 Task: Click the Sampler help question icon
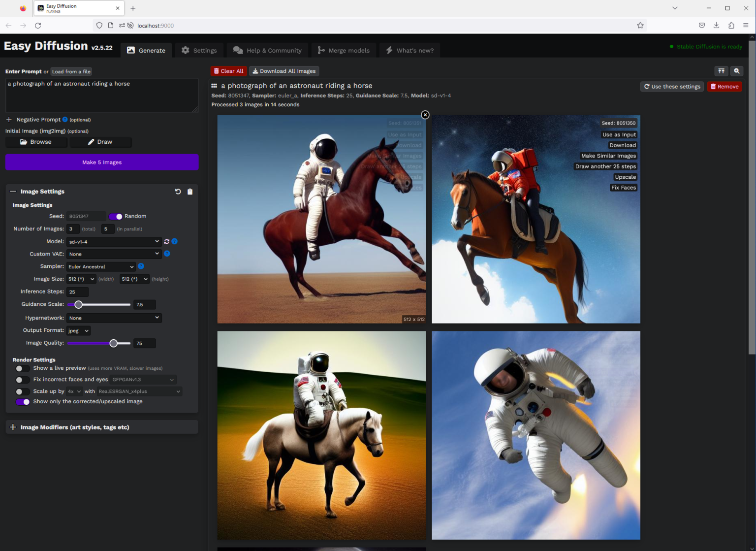[141, 266]
